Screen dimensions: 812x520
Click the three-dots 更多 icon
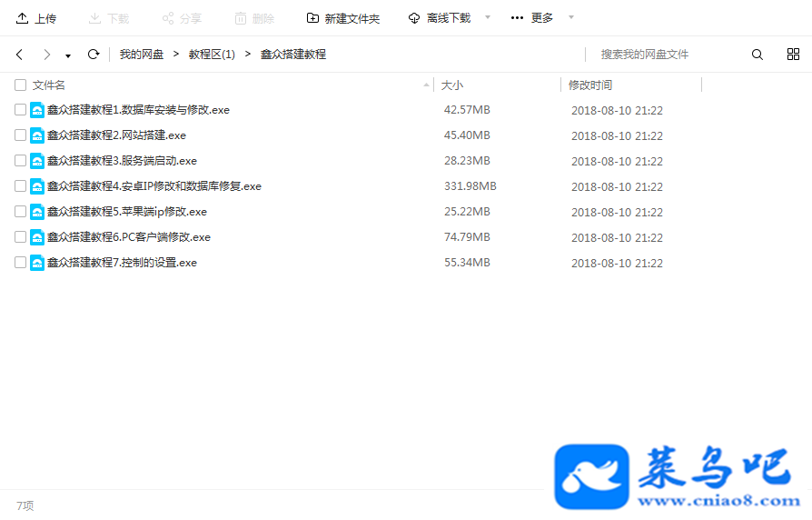coord(517,18)
